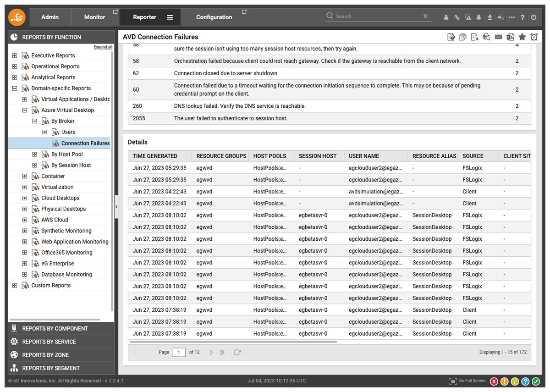Click the download icon in header
The width and height of the screenshot is (550, 392).
coord(489,17)
